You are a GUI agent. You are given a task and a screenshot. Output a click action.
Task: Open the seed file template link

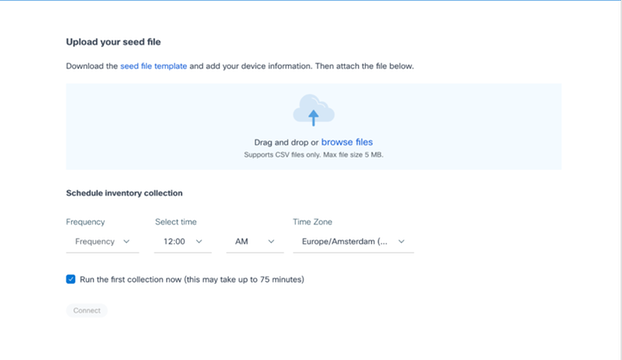point(154,66)
